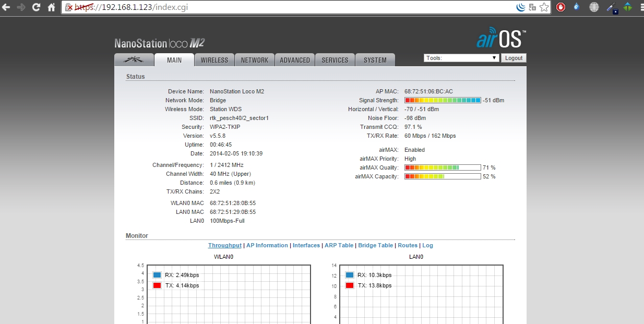Open the Adblock red stop-hand extension

561,7
